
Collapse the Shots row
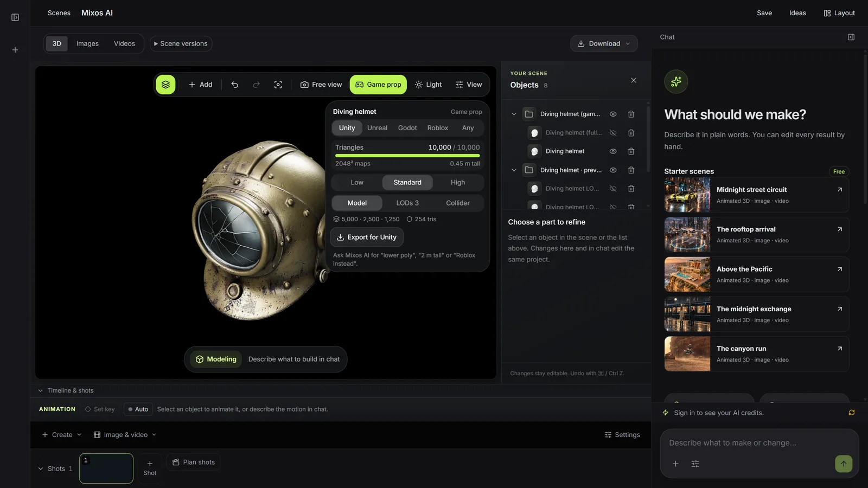click(41, 468)
